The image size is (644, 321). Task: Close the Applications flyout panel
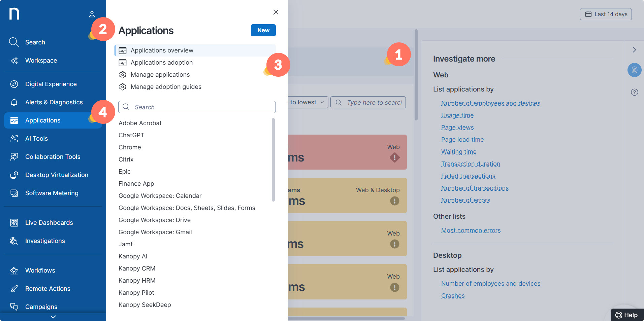click(x=276, y=12)
